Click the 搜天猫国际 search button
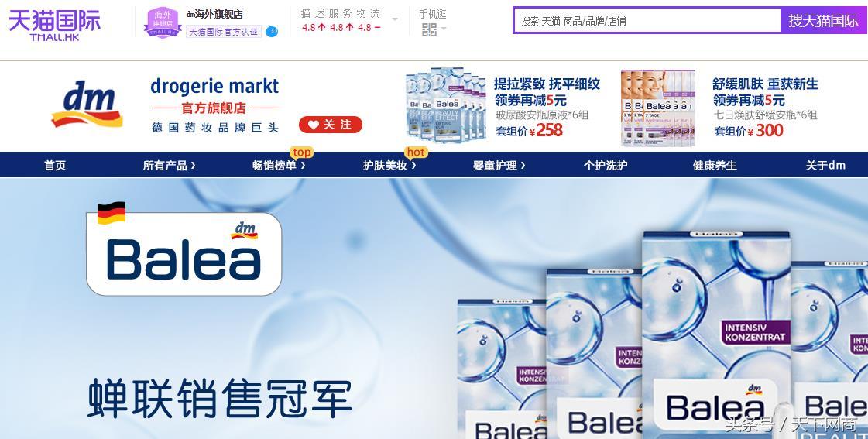 823,21
